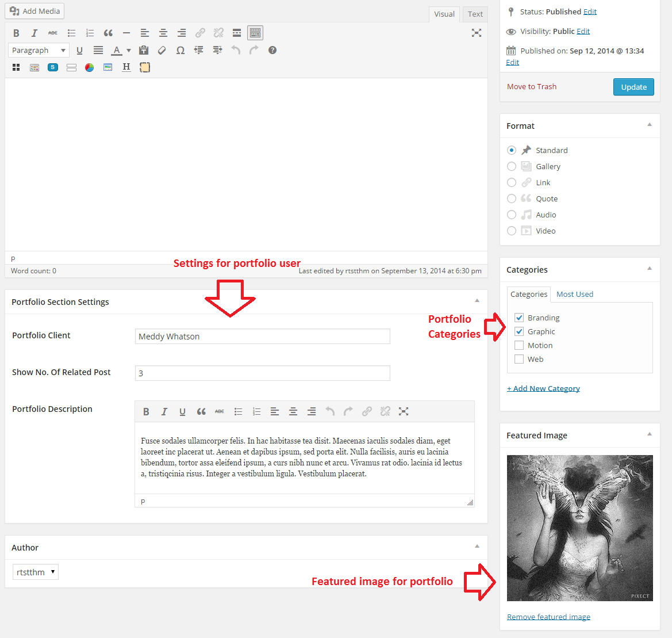Click the heading H shortcode icon

(x=126, y=67)
